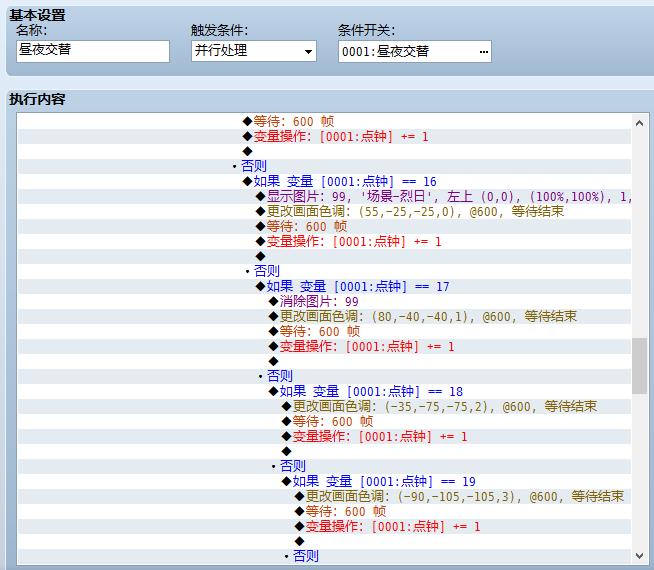Screen dimensions: 654x570
Task: Click the scrollbar up arrow in 执行内容
Action: (x=639, y=123)
